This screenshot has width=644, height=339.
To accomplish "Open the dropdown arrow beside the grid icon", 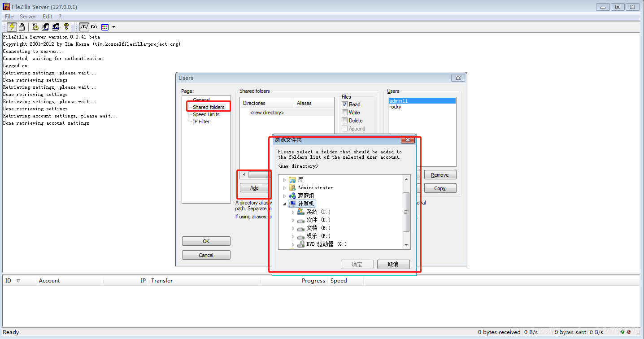I will coord(113,27).
